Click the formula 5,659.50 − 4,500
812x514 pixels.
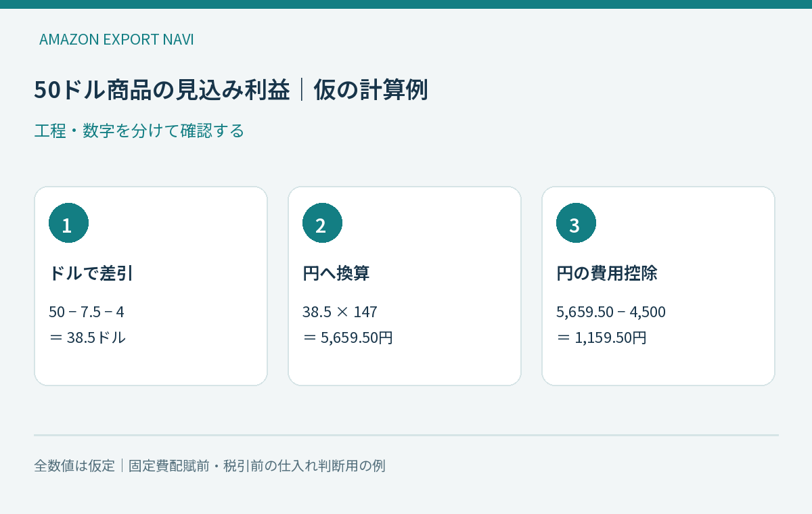pos(611,312)
